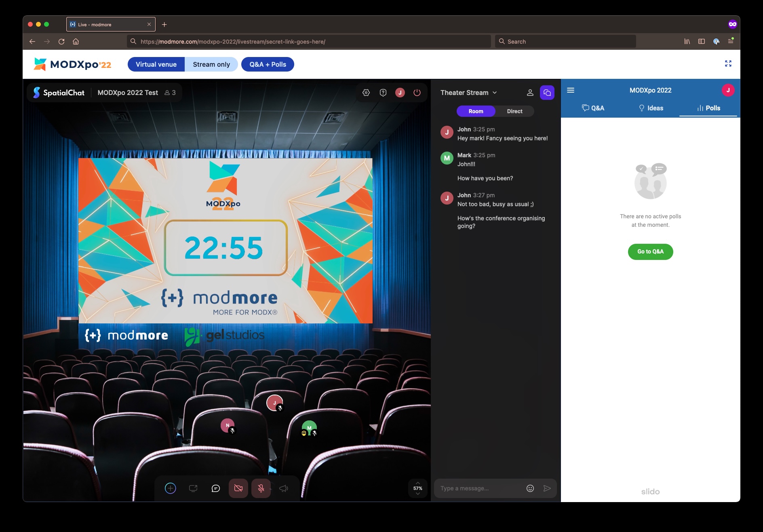This screenshot has width=763, height=532.
Task: Click Mark's avatar in chat
Action: (447, 158)
